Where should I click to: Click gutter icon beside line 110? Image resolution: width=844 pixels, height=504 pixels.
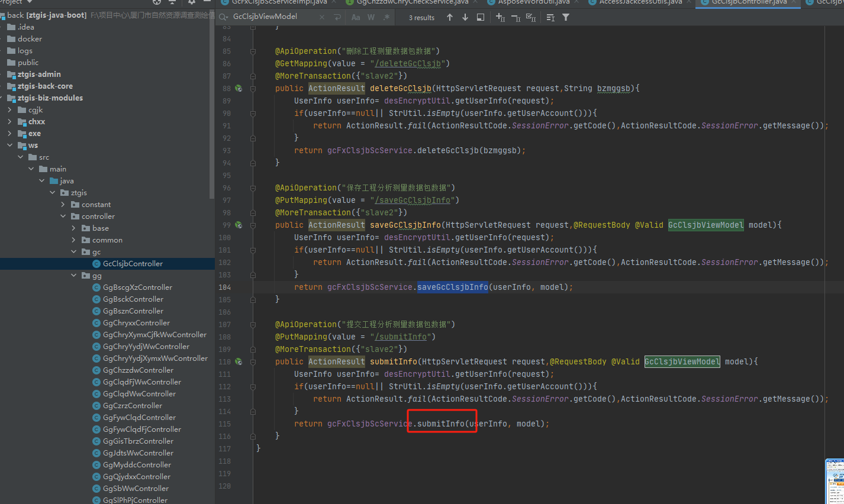point(239,362)
